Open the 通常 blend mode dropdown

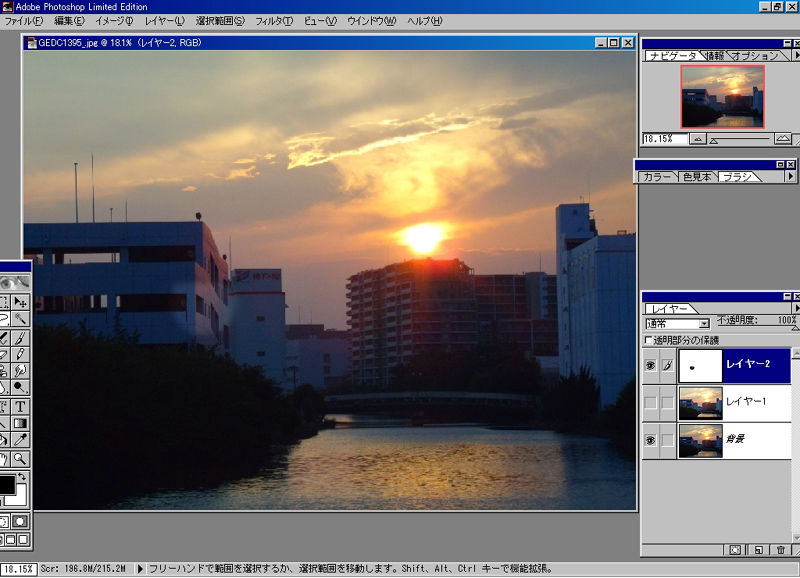[x=704, y=323]
